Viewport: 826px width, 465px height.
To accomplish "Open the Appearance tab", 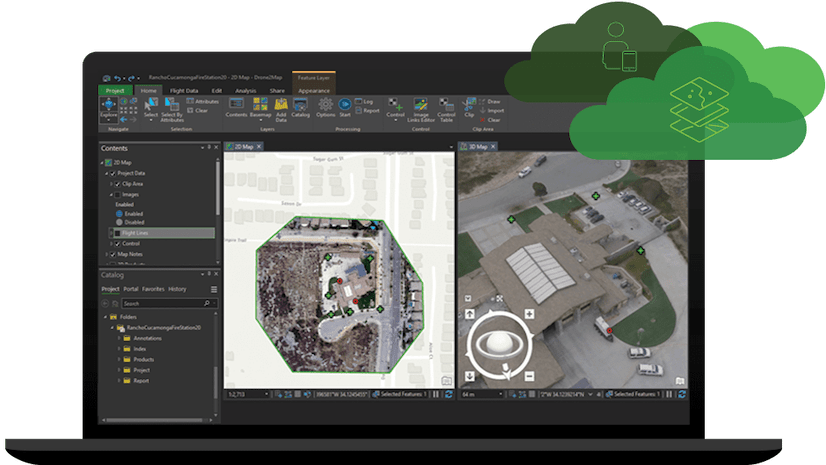I will [314, 91].
